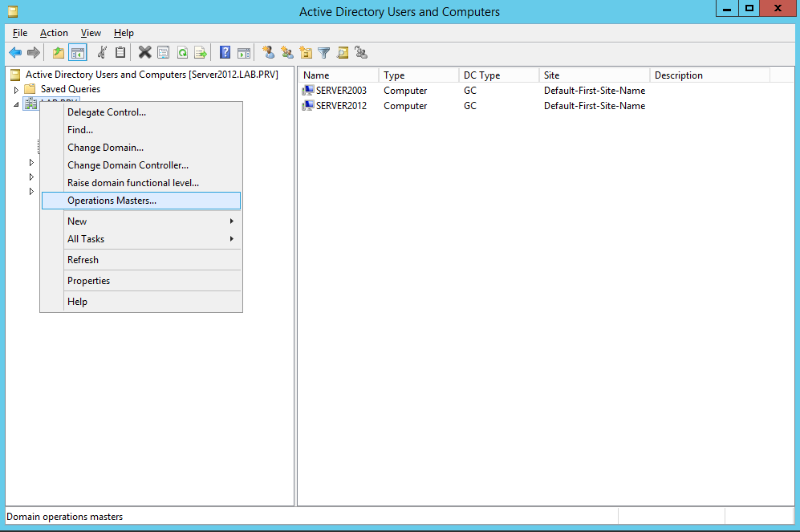Open Properties from the toolbar sheet icon
The width and height of the screenshot is (800, 532).
click(x=163, y=52)
